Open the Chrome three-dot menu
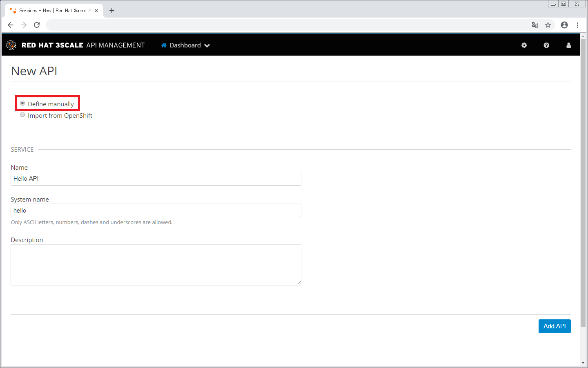Viewport: 588px width, 368px height. (577, 25)
